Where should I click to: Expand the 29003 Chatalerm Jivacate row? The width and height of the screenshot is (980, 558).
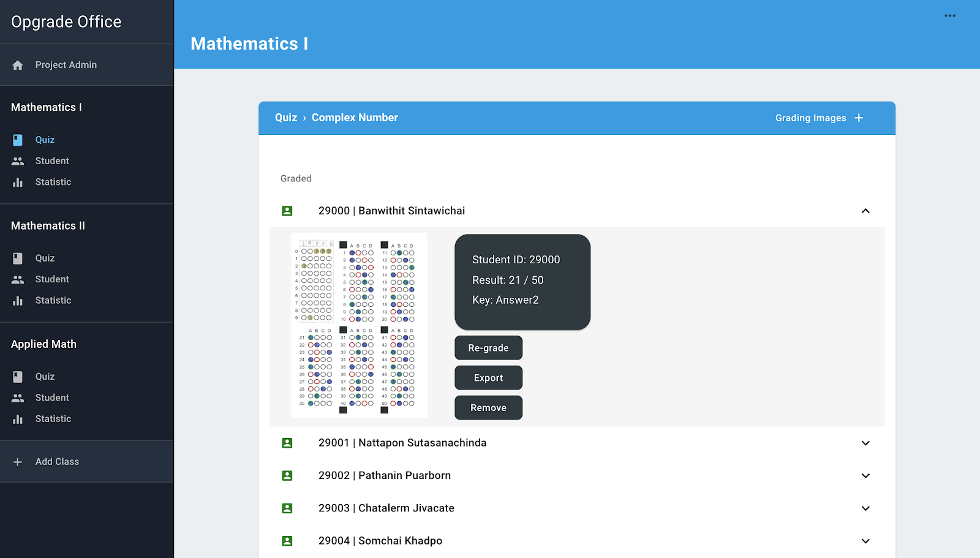pos(865,508)
